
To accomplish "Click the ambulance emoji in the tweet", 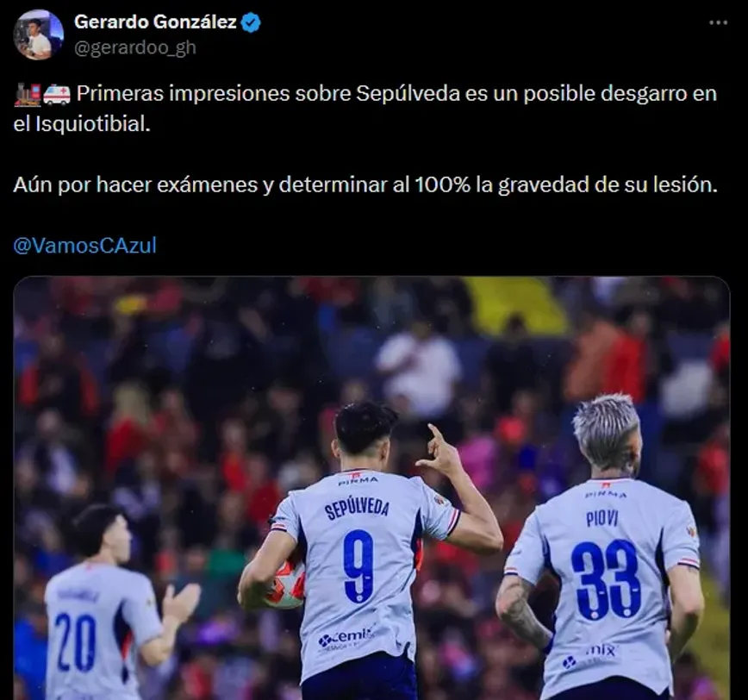I will pyautogui.click(x=57, y=95).
